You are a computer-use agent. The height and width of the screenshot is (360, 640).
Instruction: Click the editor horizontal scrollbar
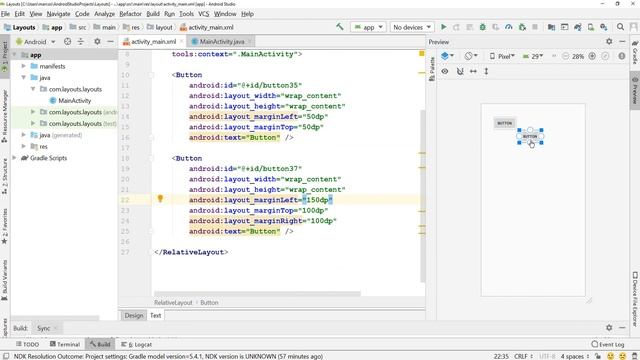[x=257, y=293]
